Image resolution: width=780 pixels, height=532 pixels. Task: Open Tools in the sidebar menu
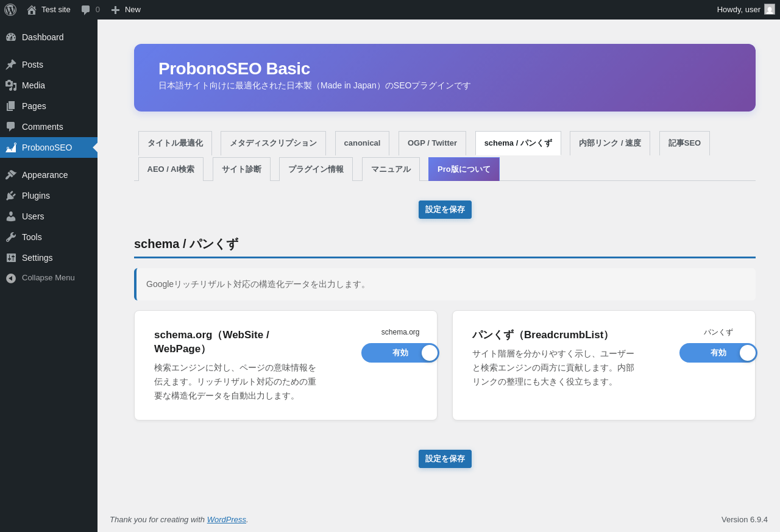[49, 237]
